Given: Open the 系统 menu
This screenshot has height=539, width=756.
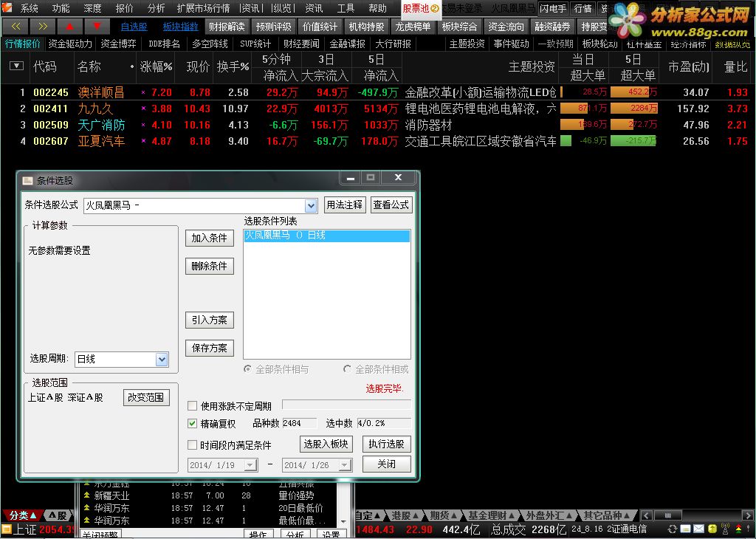Looking at the screenshot, I should [29, 8].
